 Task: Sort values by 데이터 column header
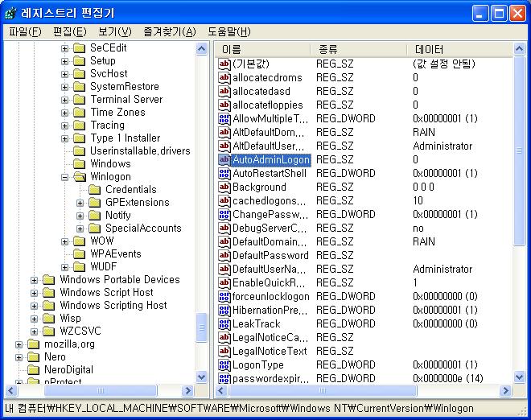460,50
